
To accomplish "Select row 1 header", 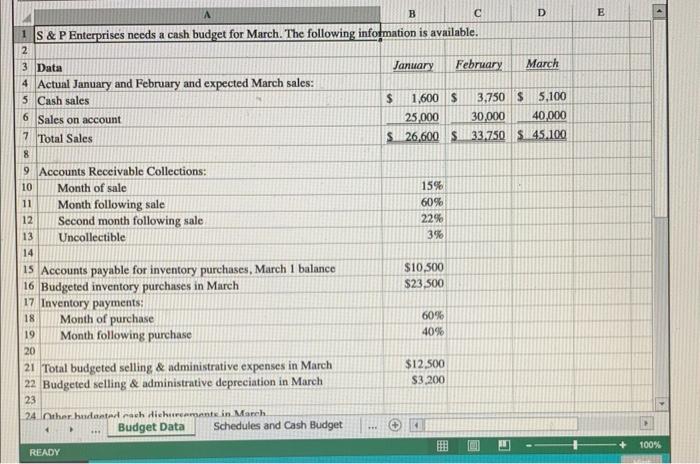I will pos(27,34).
